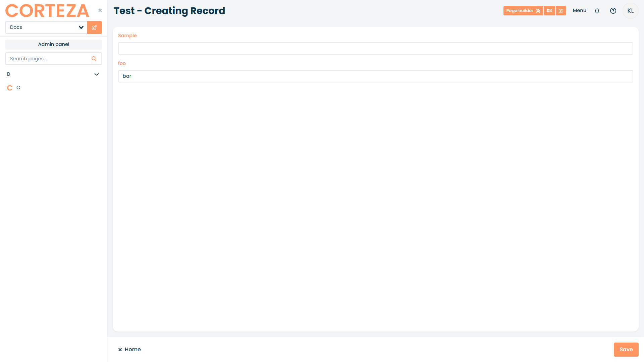Click the Sample field label
The height and width of the screenshot is (362, 644).
pos(127,36)
